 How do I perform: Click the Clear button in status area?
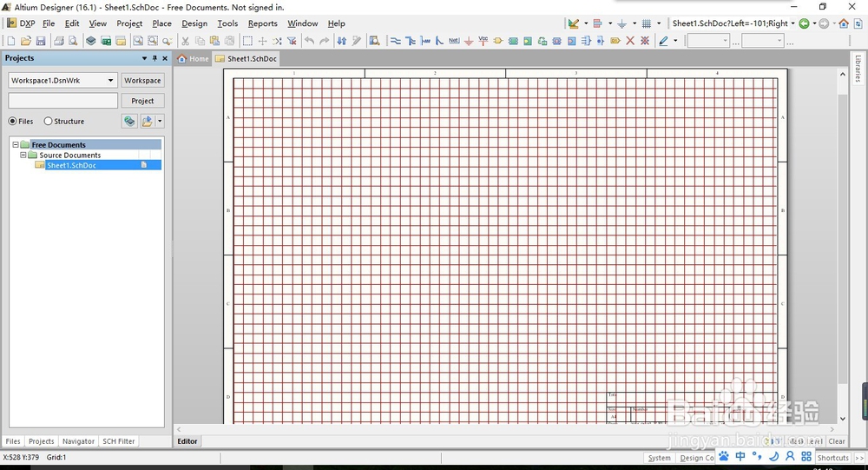pos(837,441)
